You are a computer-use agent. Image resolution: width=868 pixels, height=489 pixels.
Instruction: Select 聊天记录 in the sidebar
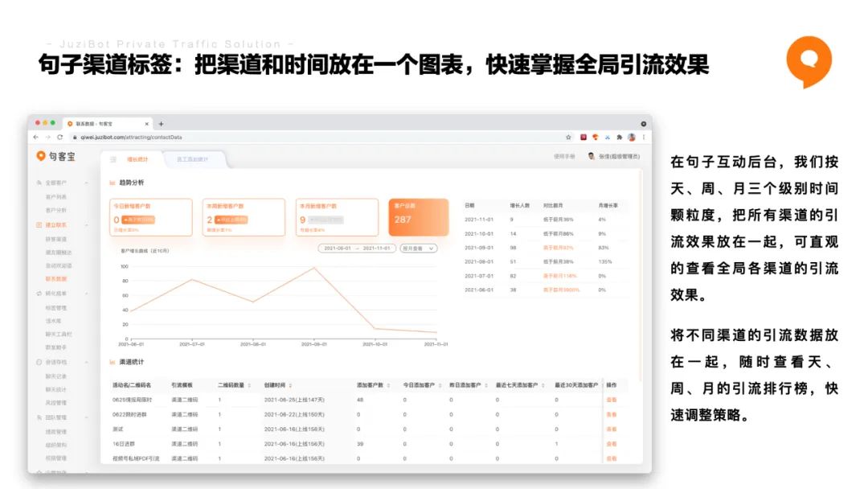point(56,376)
